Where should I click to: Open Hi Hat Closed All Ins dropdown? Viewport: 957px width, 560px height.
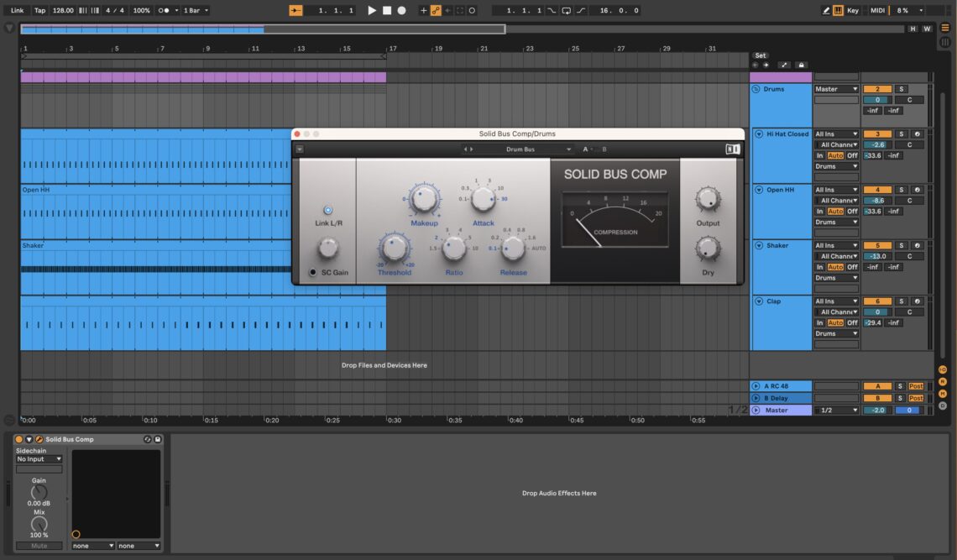(x=836, y=133)
